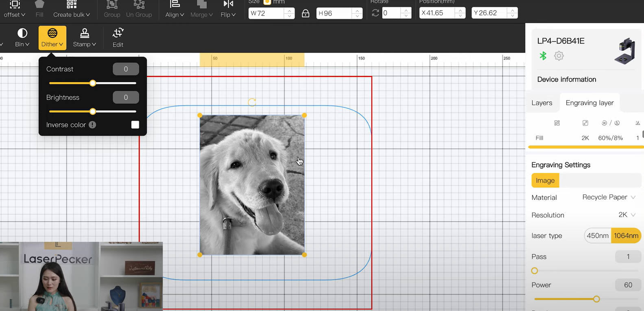Open the Flip dropdown
Screen dimensions: 644x311
[228, 9]
